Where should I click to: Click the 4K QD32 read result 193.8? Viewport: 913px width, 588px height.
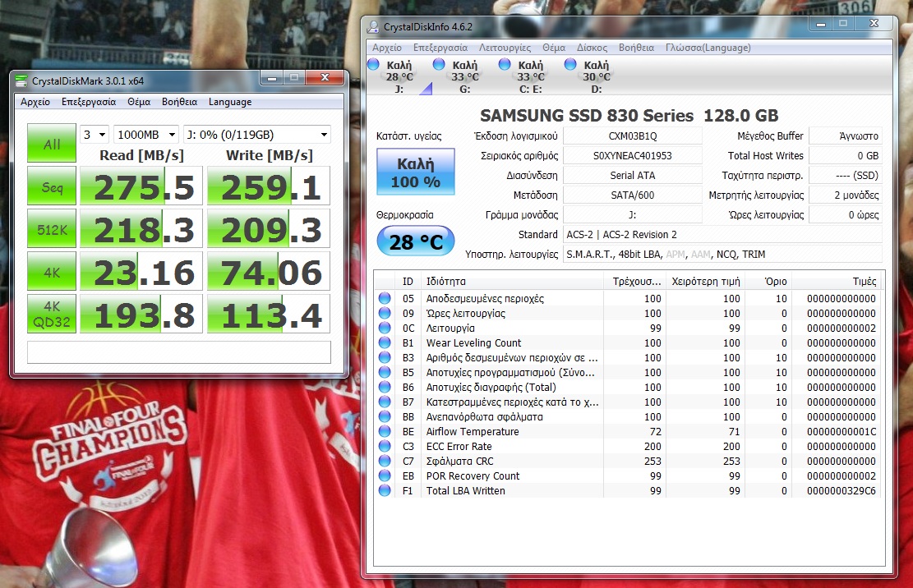(141, 314)
